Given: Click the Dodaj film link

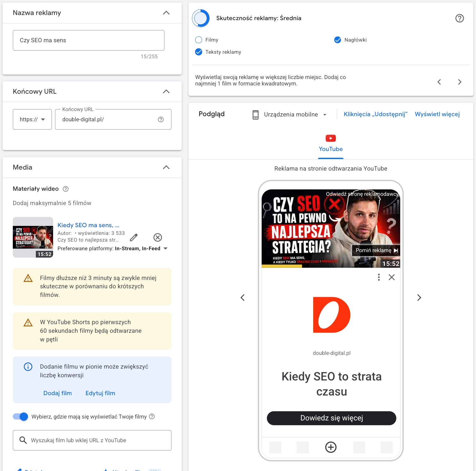Looking at the screenshot, I should point(58,393).
